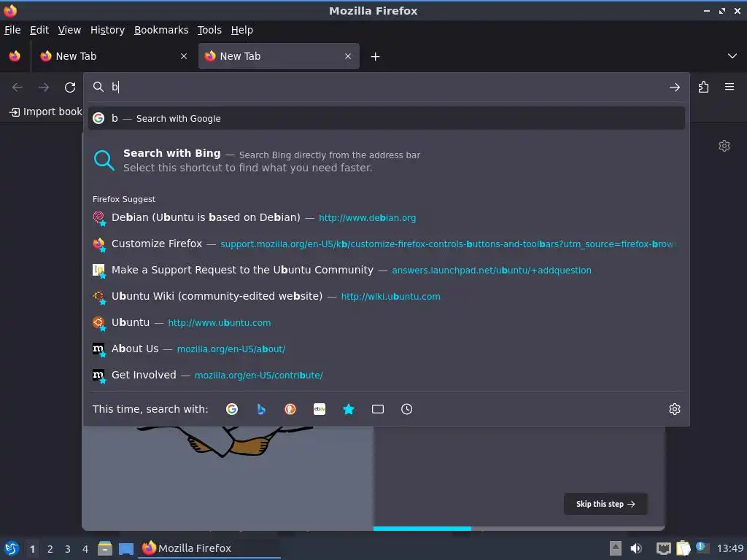Click the clipboard tray icon
The image size is (747, 560).
[683, 548]
